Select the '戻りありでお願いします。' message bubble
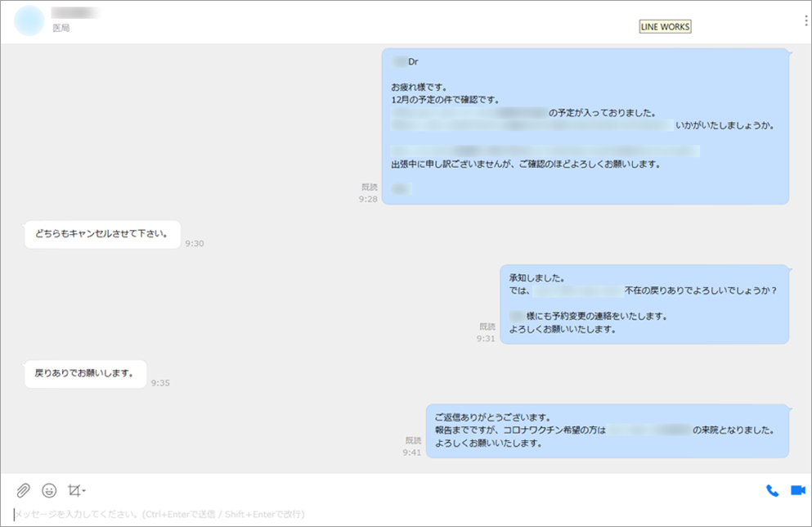This screenshot has height=527, width=812. click(x=85, y=373)
